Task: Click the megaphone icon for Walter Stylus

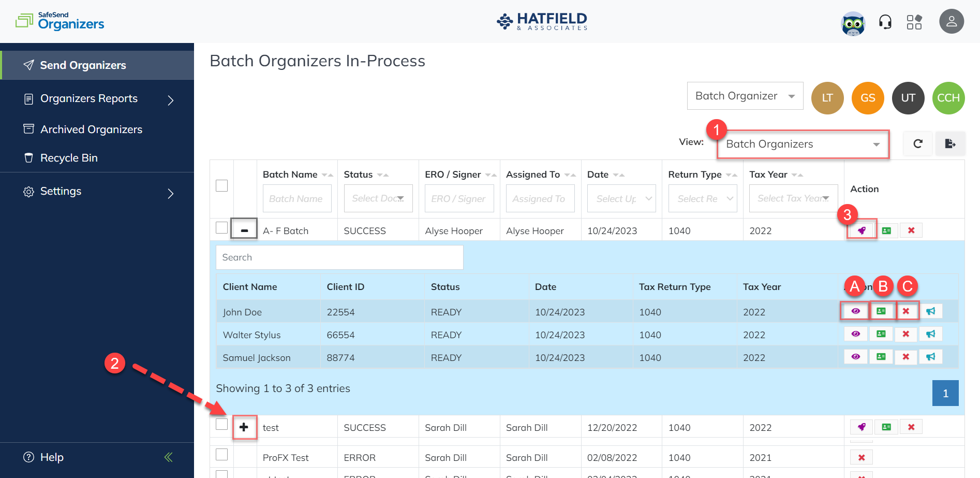Action: tap(931, 334)
